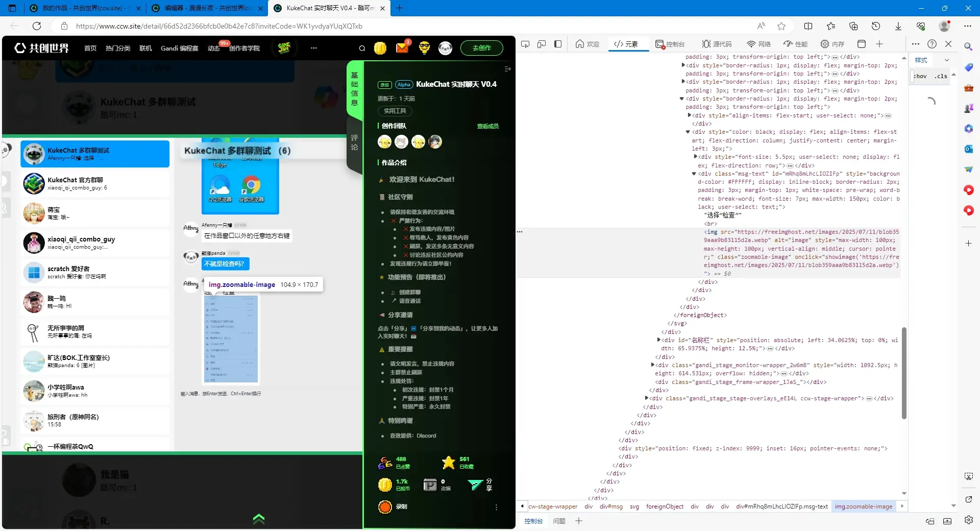Select img.zoomable-image breadcrumb
This screenshot has height=531, width=980.
pyautogui.click(x=864, y=506)
